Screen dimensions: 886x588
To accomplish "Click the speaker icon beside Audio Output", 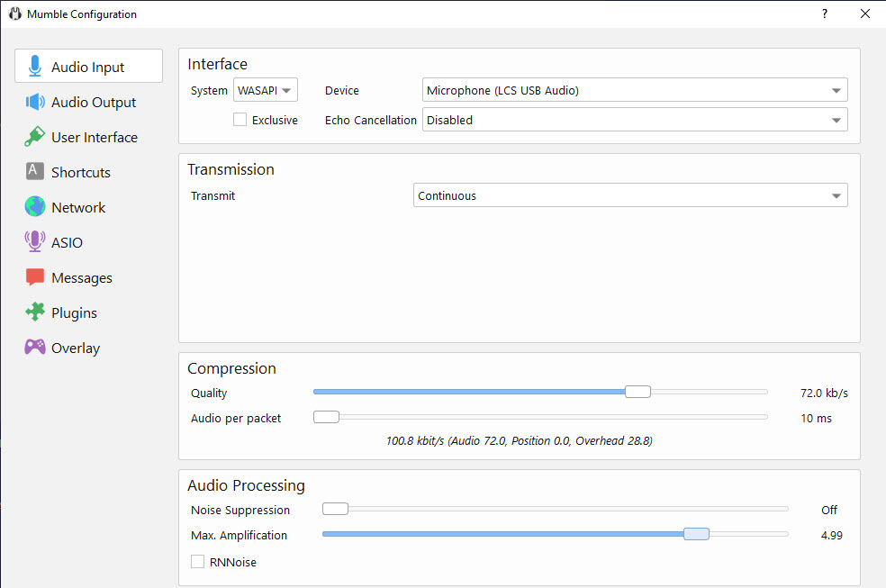I will point(35,102).
